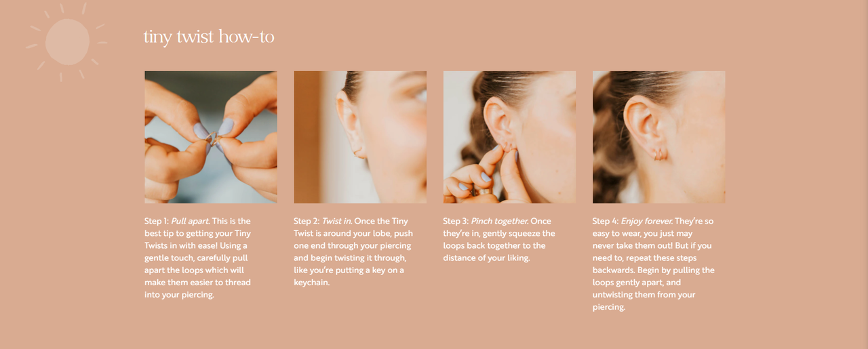Click the earrings worn in the Step 4 photo
868x349 pixels.
(x=660, y=154)
